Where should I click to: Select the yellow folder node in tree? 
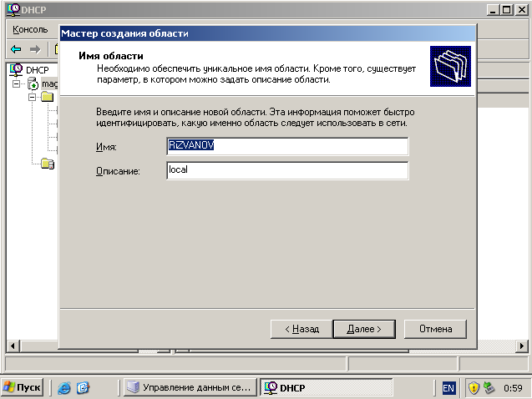(x=47, y=98)
